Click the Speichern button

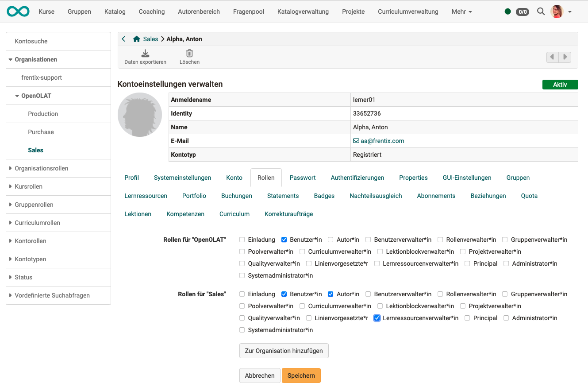301,376
